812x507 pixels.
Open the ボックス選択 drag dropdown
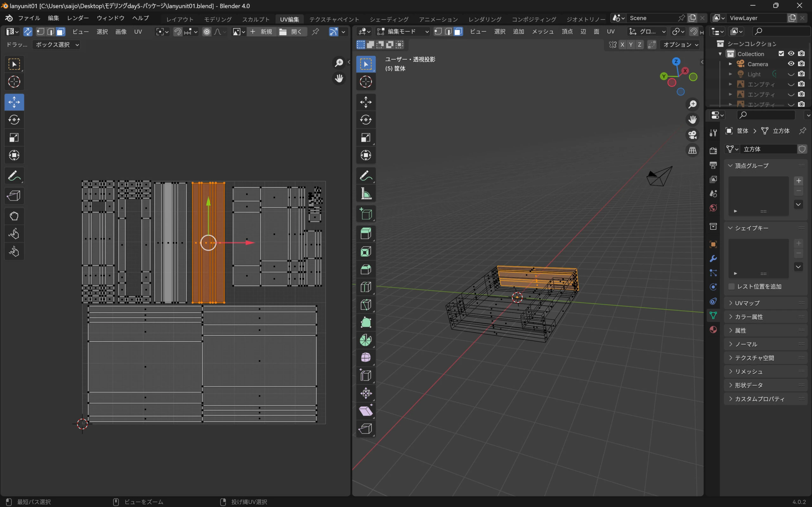click(56, 45)
